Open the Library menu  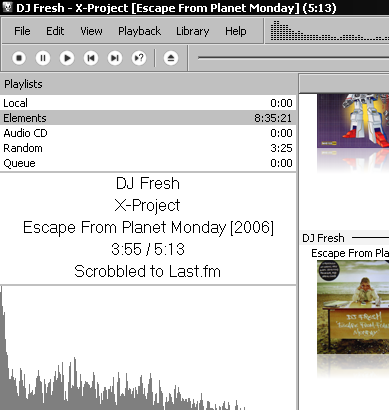193,31
